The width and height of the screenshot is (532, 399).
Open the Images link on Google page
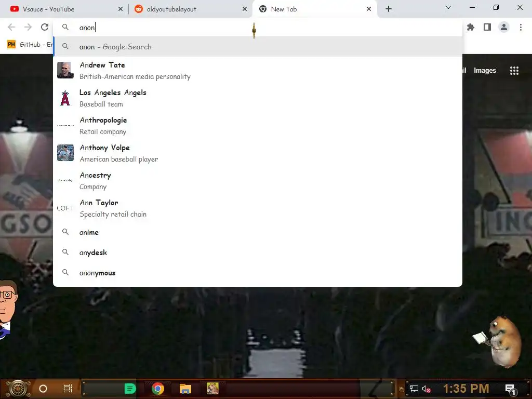(x=485, y=70)
